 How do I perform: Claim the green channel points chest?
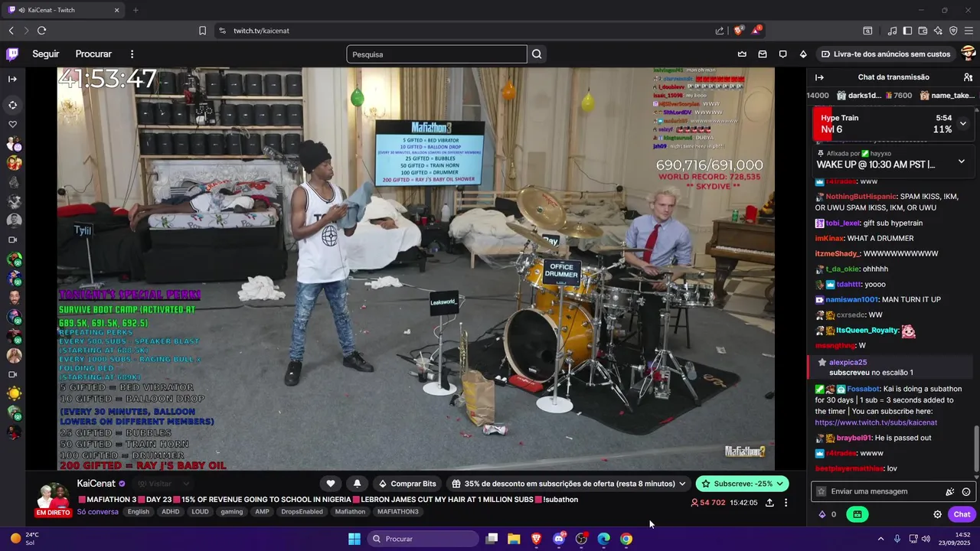point(857,514)
